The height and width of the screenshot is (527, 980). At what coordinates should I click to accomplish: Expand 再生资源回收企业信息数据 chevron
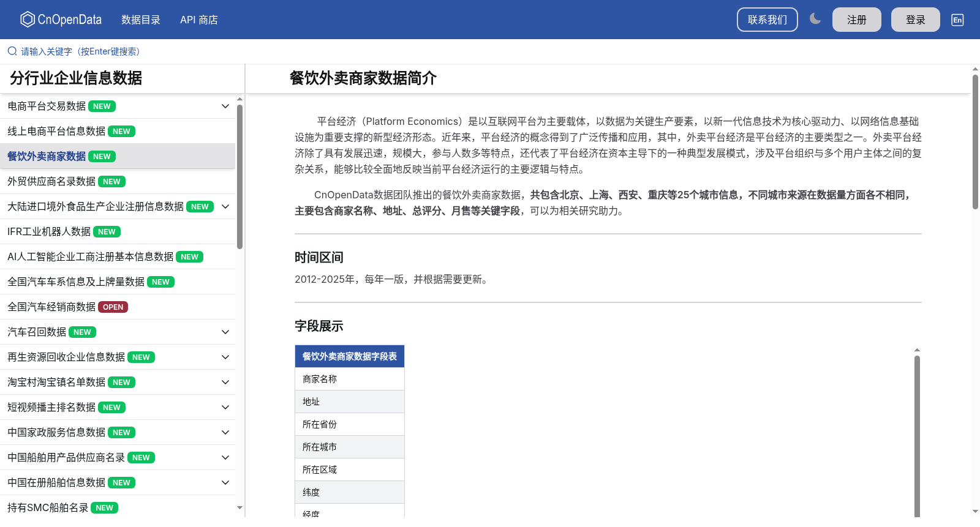(225, 357)
